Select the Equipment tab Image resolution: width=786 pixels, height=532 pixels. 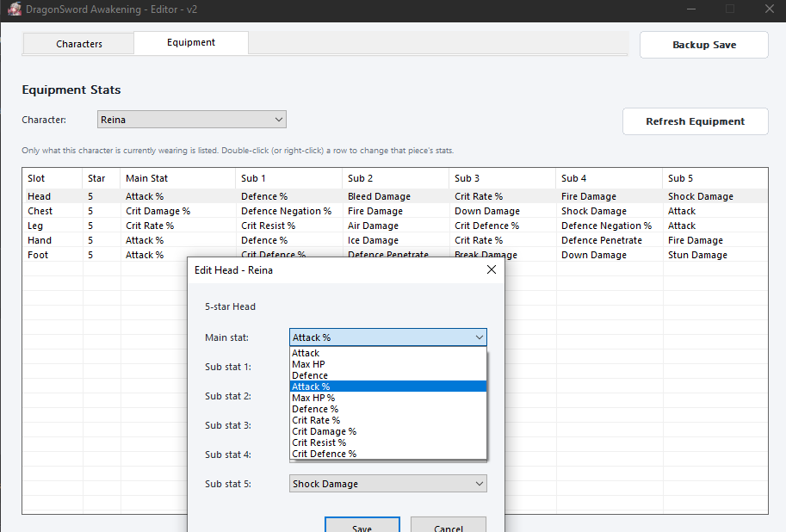tap(191, 43)
